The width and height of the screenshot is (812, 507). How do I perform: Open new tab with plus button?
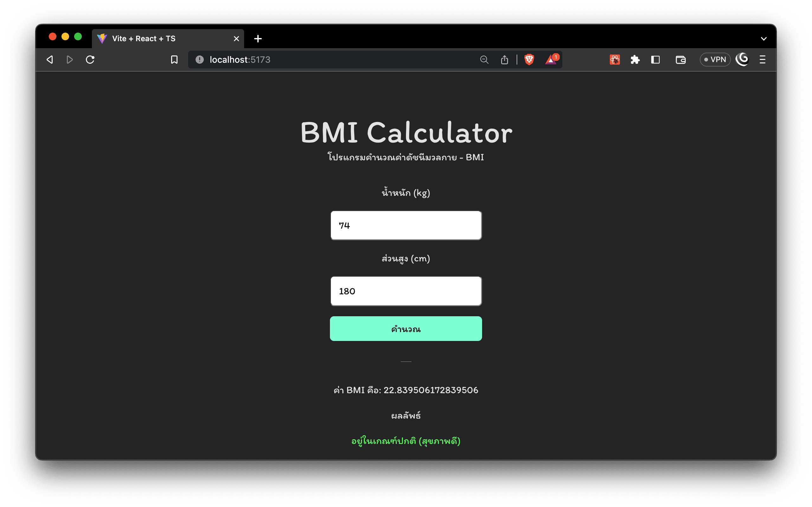point(258,37)
